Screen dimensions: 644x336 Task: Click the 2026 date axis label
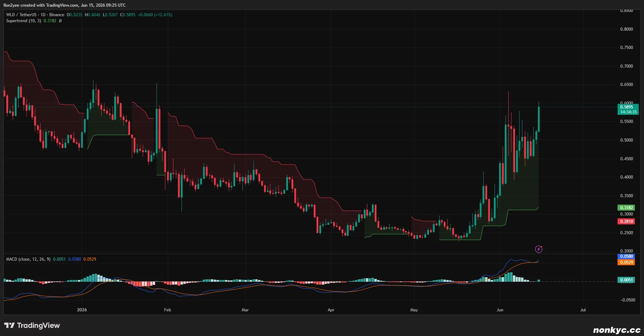[82, 310]
